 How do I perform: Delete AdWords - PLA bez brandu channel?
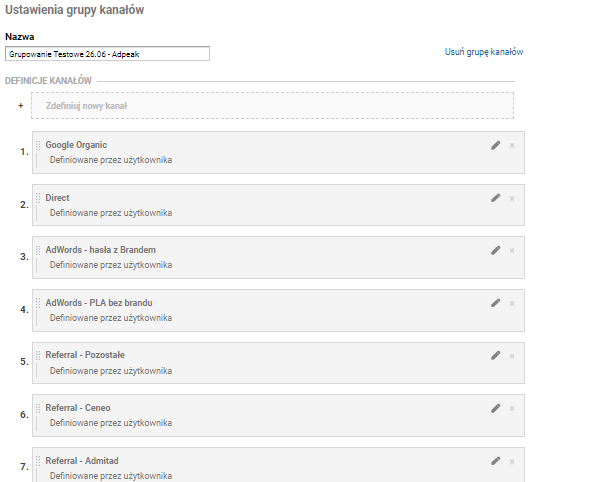point(512,303)
